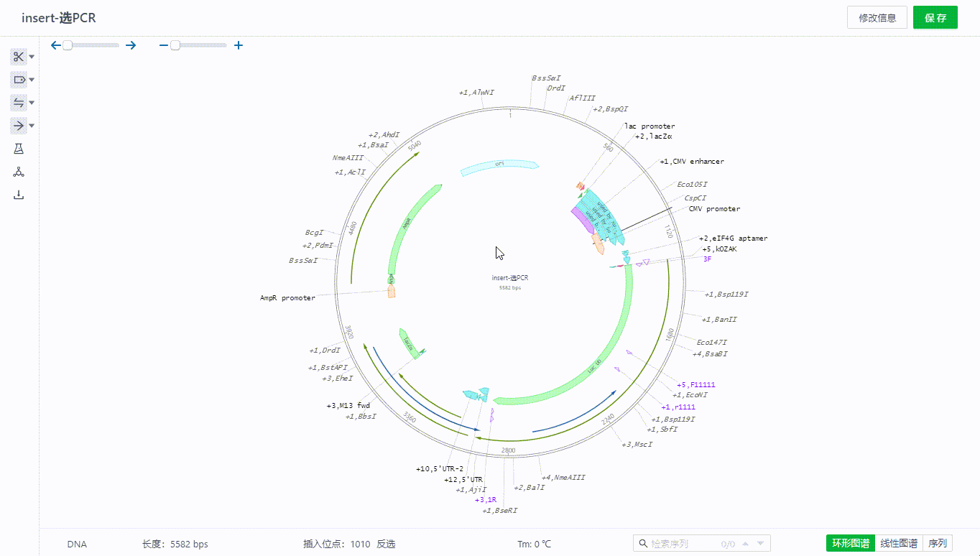
Task: Click the rotate-left arrow above the map
Action: click(56, 45)
